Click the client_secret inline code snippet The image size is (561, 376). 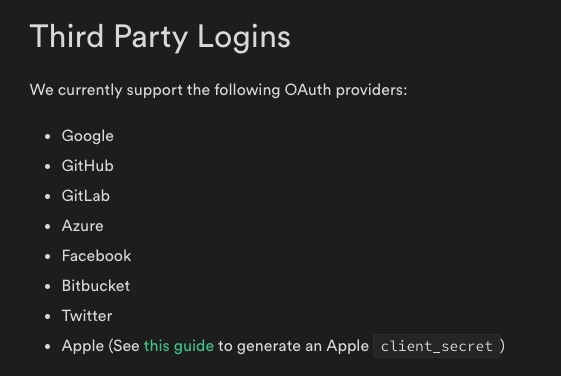click(436, 346)
